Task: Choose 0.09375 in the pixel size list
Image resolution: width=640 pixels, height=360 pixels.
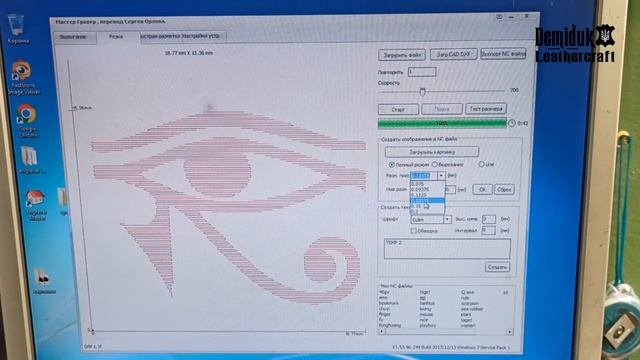Action: (x=427, y=189)
